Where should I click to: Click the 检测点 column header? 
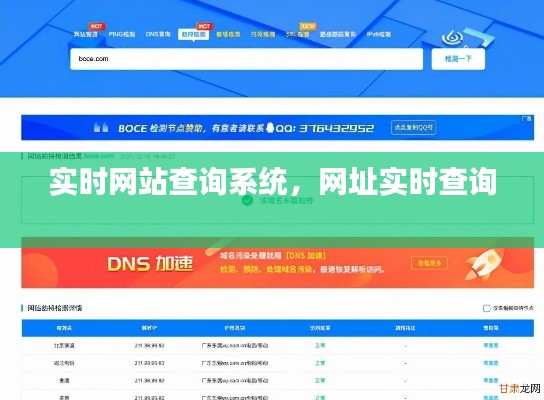pos(64,328)
